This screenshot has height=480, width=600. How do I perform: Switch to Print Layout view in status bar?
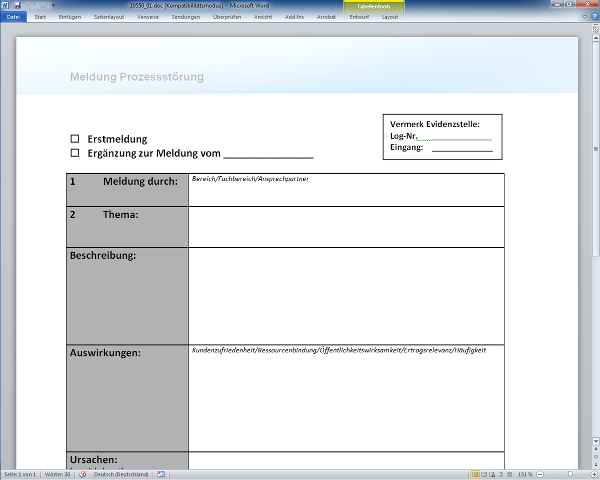point(474,474)
